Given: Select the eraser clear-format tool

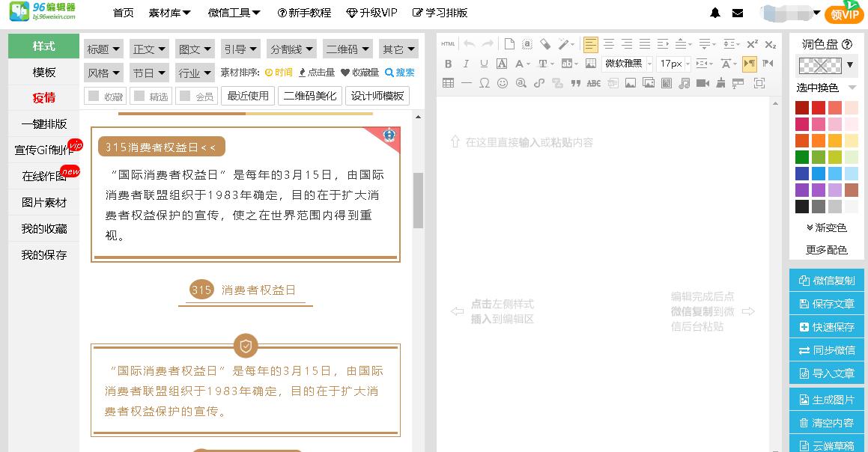Looking at the screenshot, I should [545, 44].
